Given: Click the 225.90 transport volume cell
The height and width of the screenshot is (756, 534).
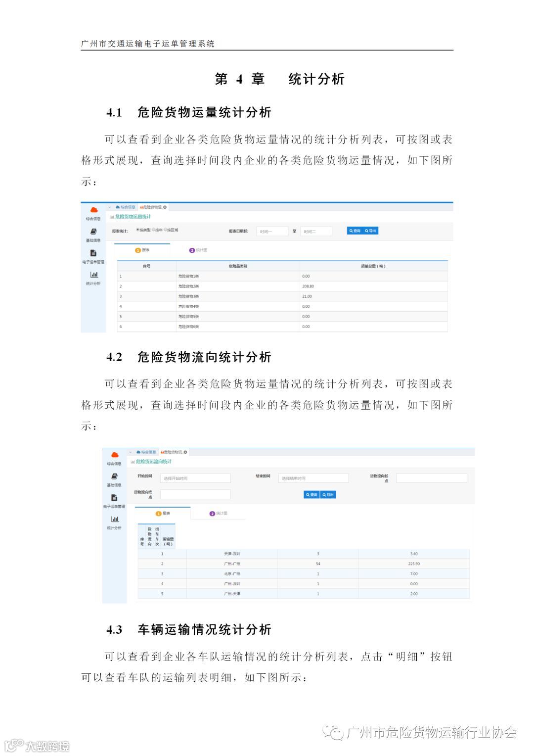Looking at the screenshot, I should (414, 564).
